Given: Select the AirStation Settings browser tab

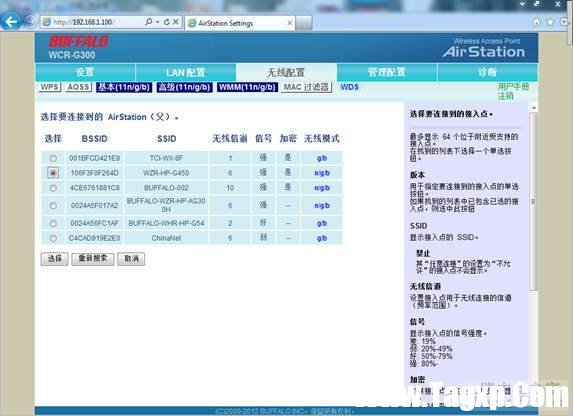Looking at the screenshot, I should click(x=239, y=23).
